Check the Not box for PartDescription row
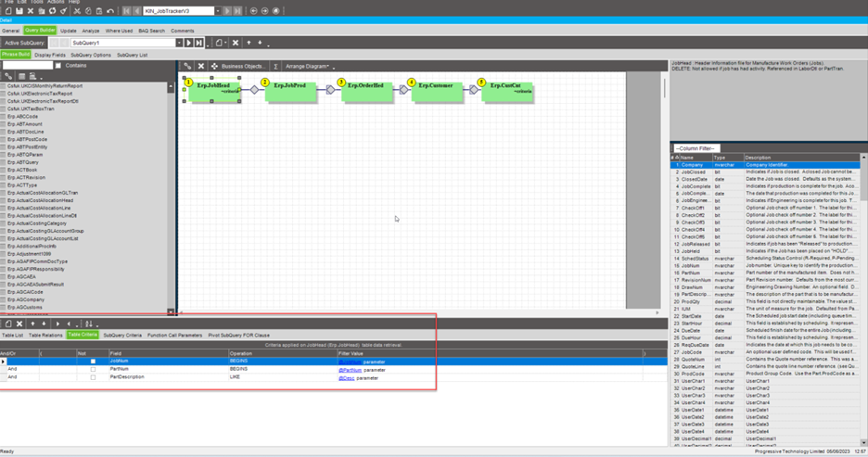The width and height of the screenshot is (868, 457). [93, 377]
